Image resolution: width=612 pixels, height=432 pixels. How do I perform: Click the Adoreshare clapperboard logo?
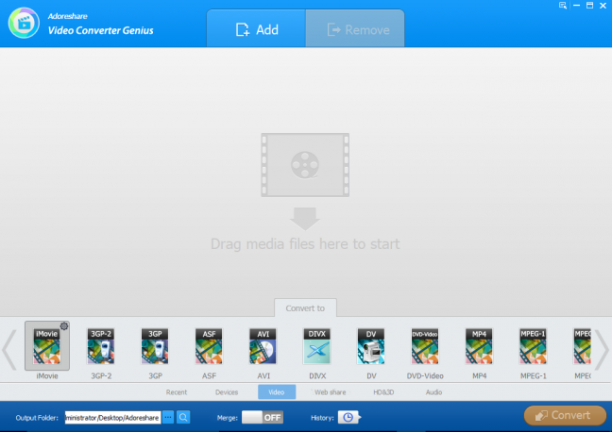pyautogui.click(x=24, y=23)
